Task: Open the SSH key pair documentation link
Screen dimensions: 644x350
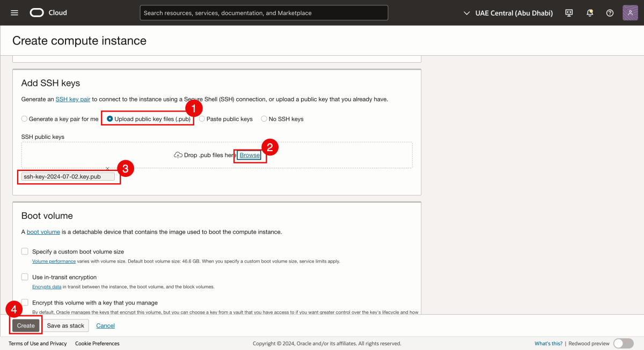Action: click(x=72, y=99)
